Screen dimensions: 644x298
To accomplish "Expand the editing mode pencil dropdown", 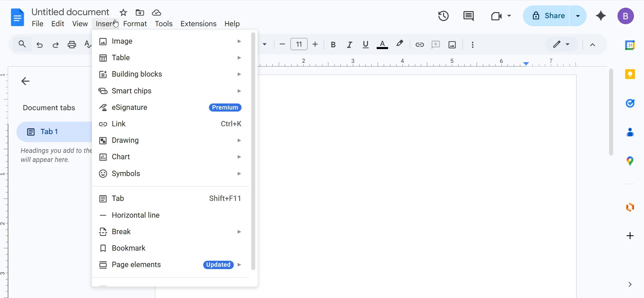I will click(561, 44).
